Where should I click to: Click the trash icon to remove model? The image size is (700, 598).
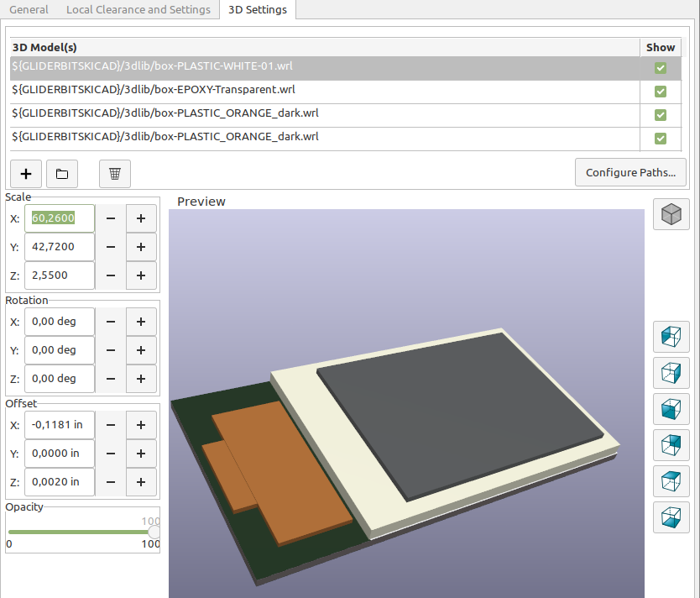point(115,174)
